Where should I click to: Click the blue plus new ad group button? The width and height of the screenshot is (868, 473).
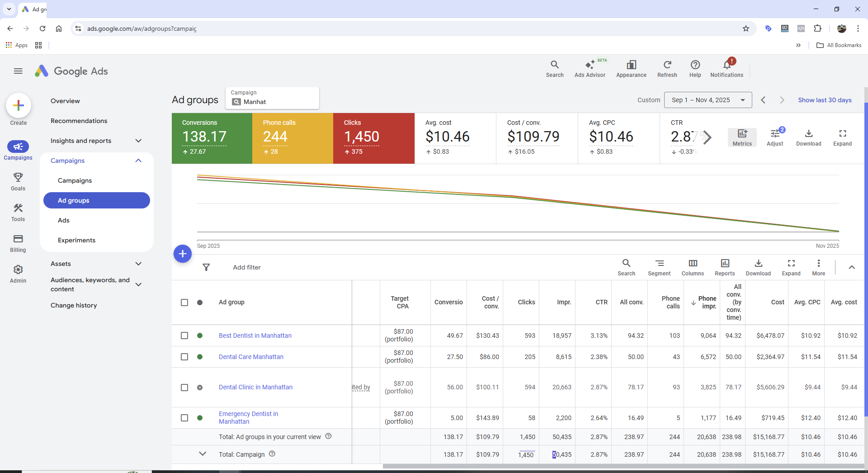click(183, 254)
